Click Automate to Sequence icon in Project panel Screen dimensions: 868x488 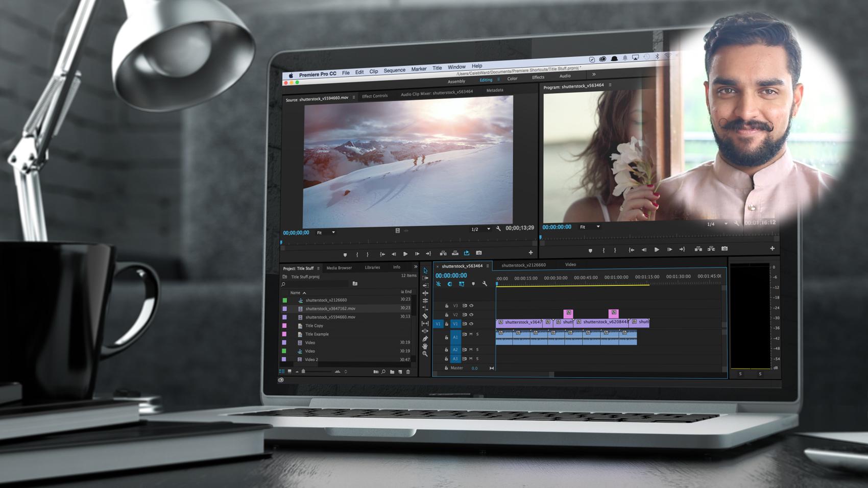(x=376, y=372)
